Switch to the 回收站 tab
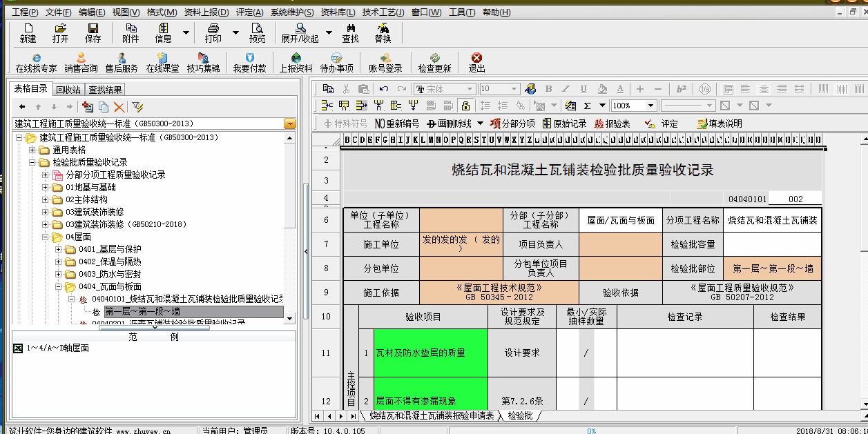868x434 pixels. pyautogui.click(x=68, y=89)
